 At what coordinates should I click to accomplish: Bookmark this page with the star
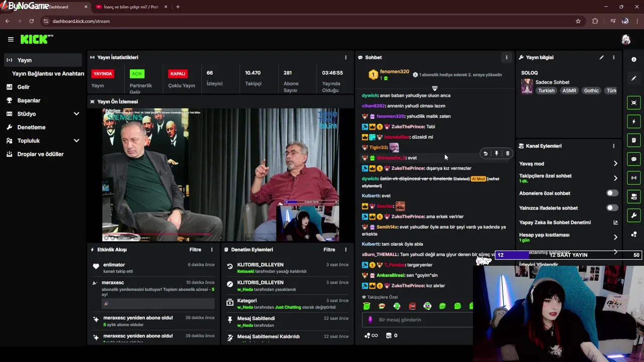coord(578,21)
